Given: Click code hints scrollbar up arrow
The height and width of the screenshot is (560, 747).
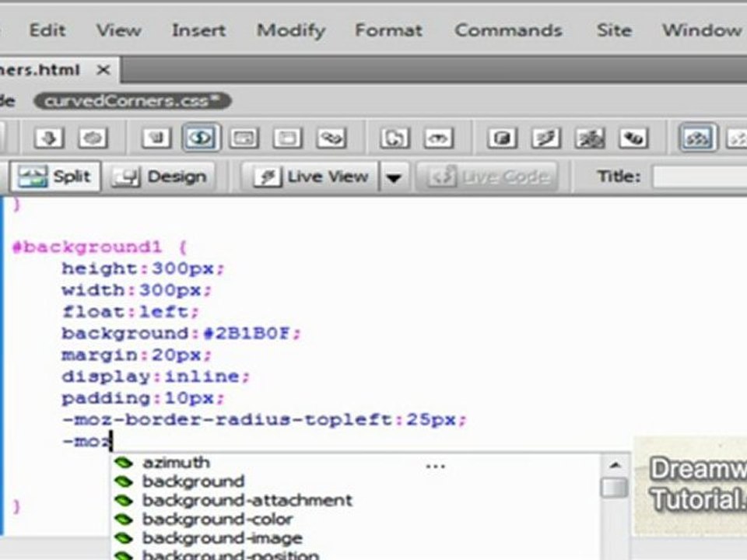Looking at the screenshot, I should click(615, 465).
